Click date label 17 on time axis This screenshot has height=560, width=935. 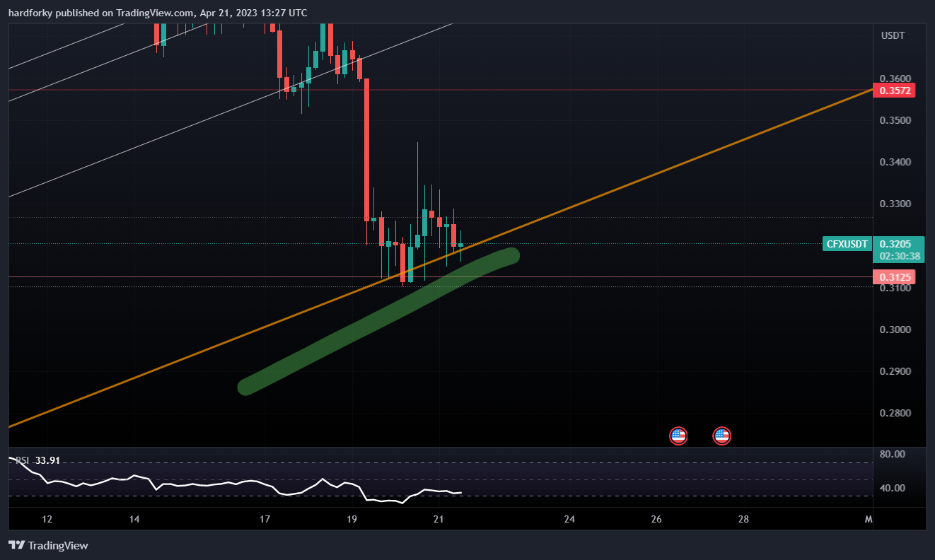[x=265, y=519]
